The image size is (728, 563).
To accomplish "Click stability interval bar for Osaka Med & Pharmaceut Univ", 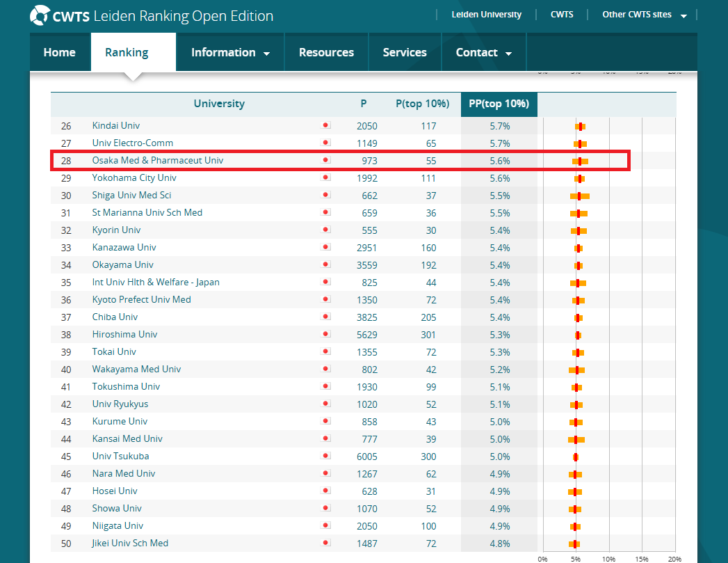I will (580, 161).
